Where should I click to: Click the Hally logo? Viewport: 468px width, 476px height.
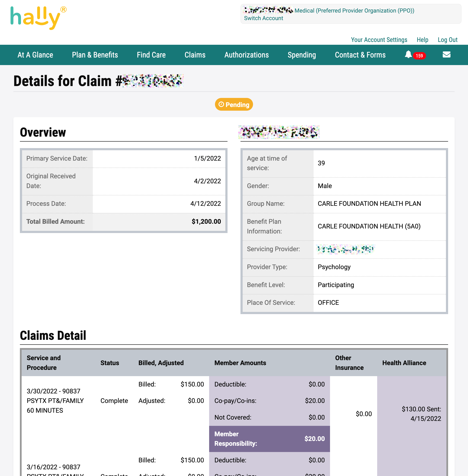point(38,18)
